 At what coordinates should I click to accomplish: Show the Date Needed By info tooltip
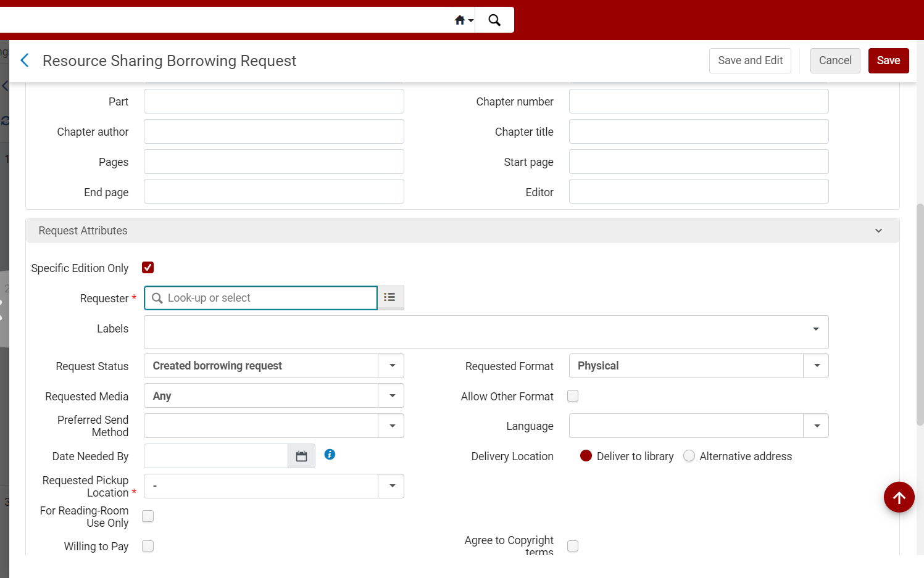pos(330,455)
